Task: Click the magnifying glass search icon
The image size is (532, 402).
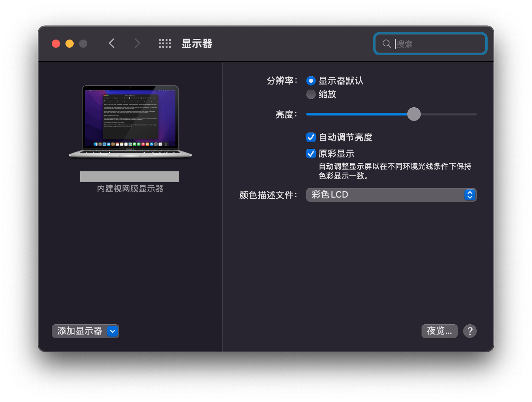Action: (386, 44)
